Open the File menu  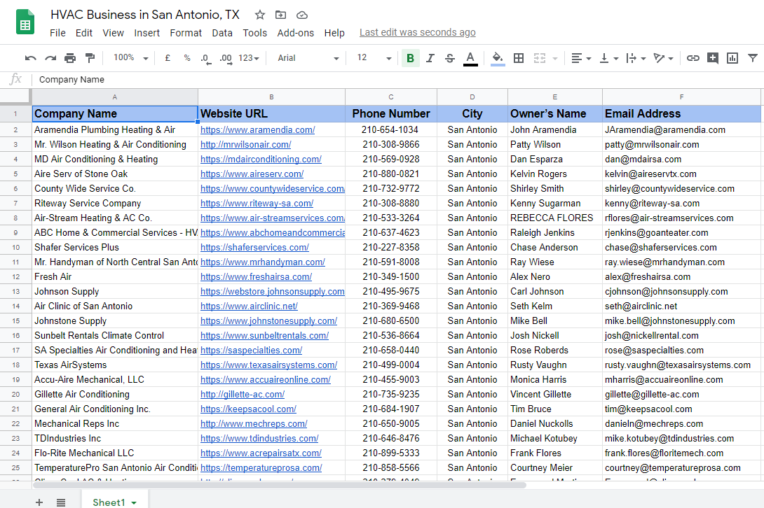coord(57,33)
